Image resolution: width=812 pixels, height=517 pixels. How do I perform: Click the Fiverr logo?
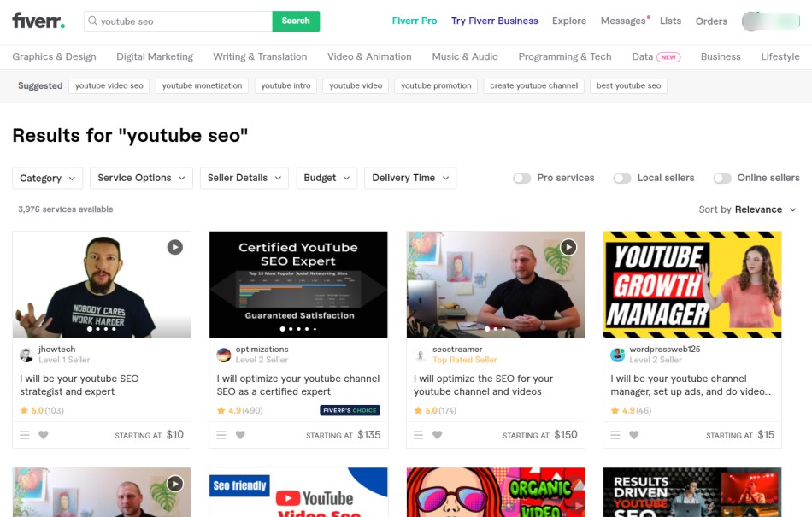(38, 21)
